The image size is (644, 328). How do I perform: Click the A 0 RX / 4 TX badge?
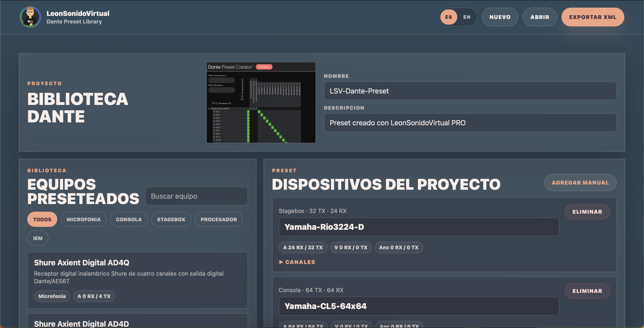coord(94,296)
